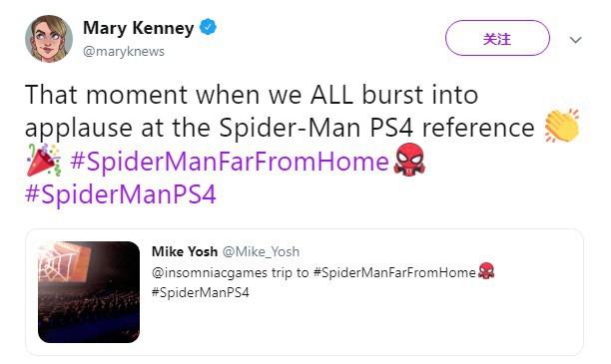Click the blue verified badge
The image size is (611, 364).
tap(208, 27)
